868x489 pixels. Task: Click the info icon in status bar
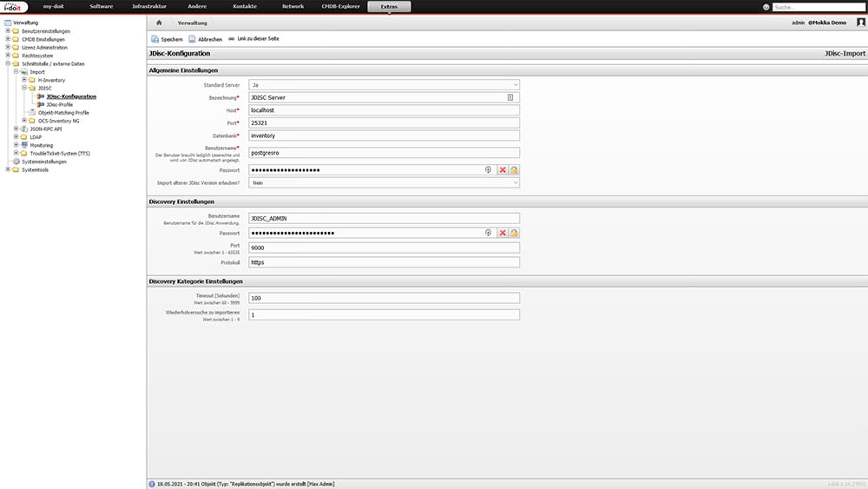click(152, 484)
